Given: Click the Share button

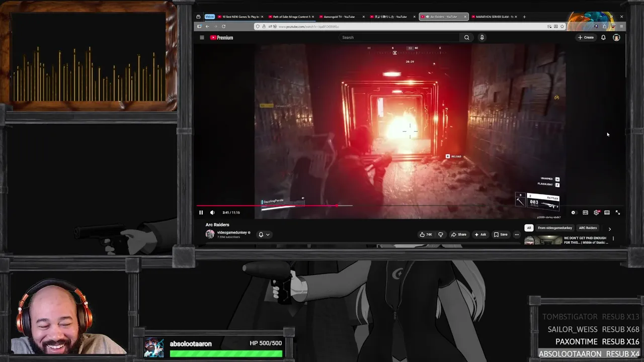Looking at the screenshot, I should point(458,234).
